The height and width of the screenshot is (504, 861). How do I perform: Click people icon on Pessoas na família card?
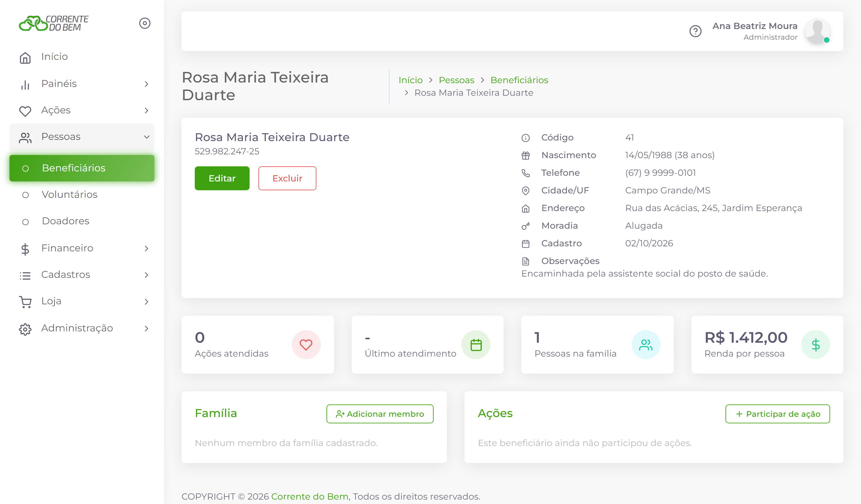click(646, 345)
